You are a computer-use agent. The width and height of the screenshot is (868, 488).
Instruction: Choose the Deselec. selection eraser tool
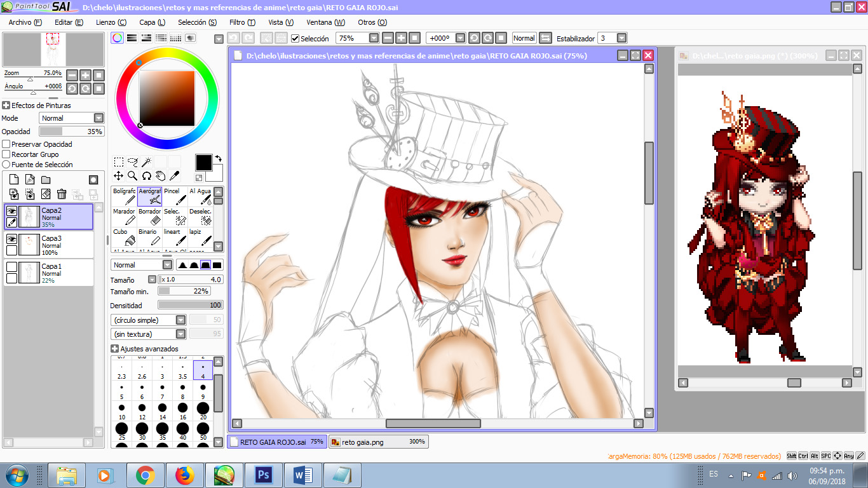point(200,217)
